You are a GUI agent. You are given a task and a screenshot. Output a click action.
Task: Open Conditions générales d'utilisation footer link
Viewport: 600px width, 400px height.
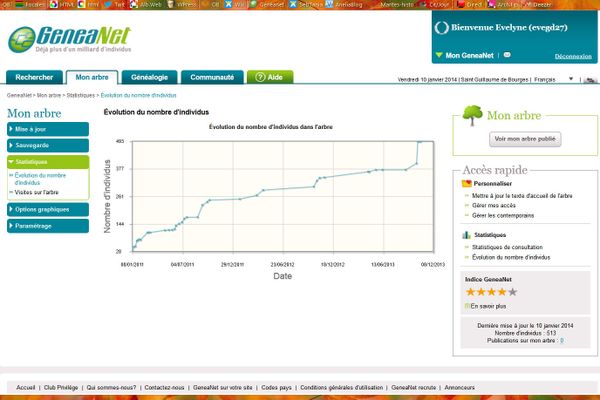pos(341,388)
